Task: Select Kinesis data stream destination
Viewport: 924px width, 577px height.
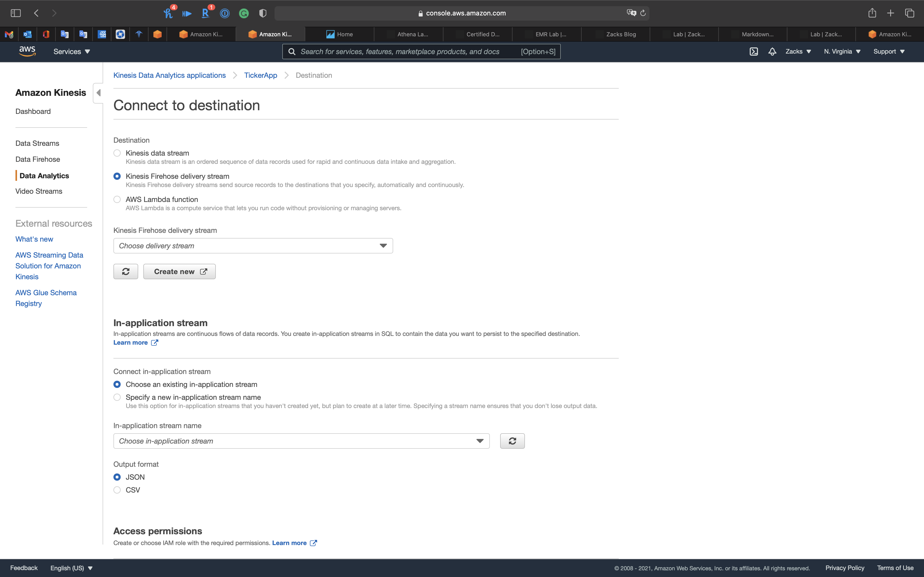Action: (x=117, y=153)
